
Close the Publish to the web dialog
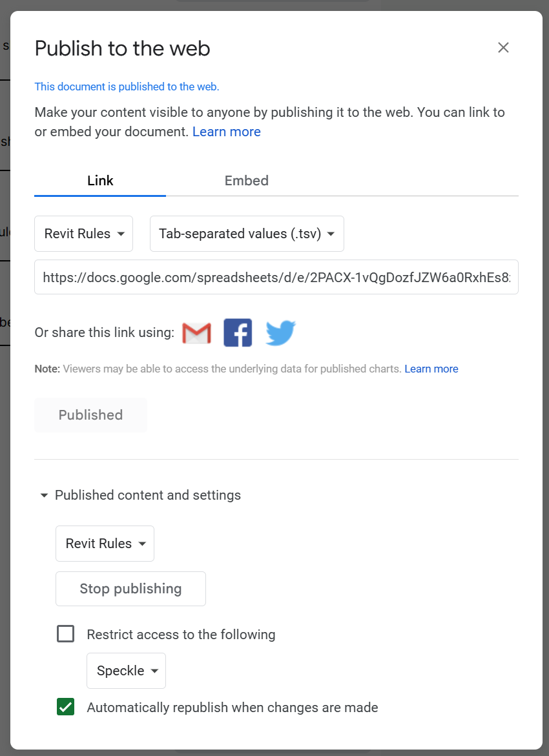pos(503,47)
